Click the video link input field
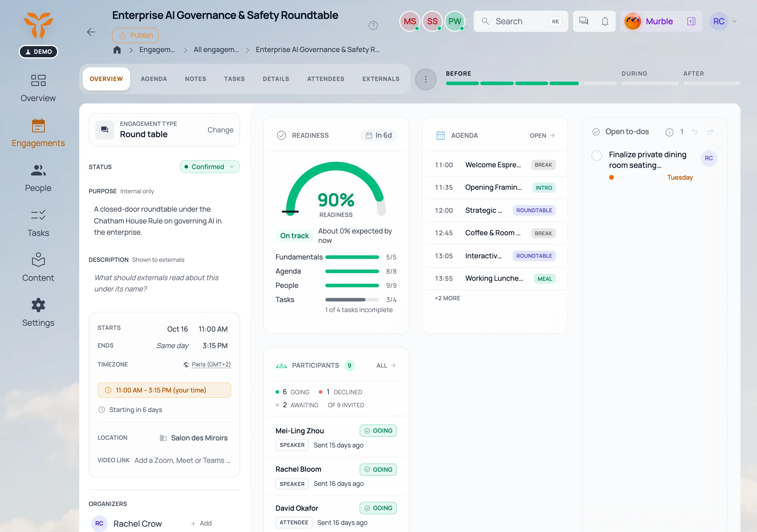Screen dimensions: 757x532 [182, 460]
